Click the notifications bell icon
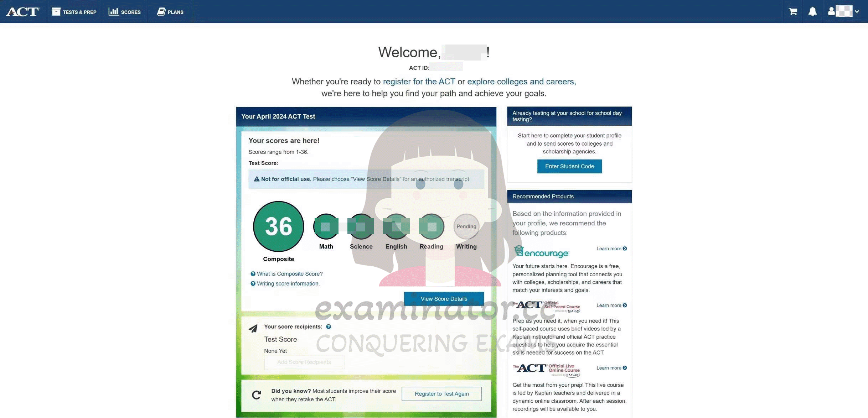Screen dimensions: 868x418 [x=812, y=11]
